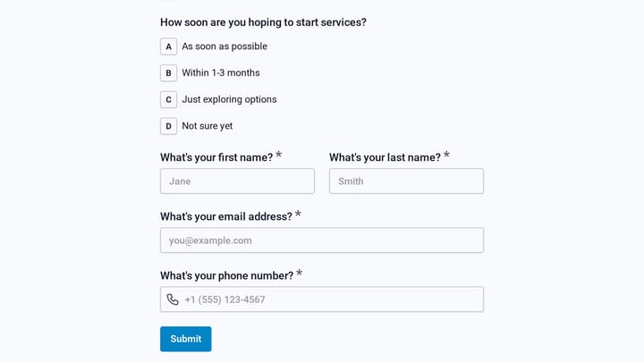644x362 pixels.
Task: Click the "How soon are you hoping" question
Action: [x=263, y=22]
